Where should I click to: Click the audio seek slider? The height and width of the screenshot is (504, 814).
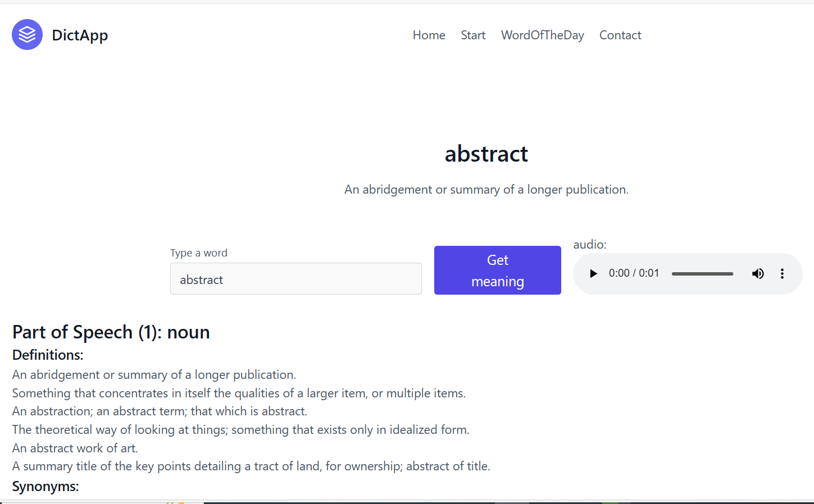(x=702, y=274)
